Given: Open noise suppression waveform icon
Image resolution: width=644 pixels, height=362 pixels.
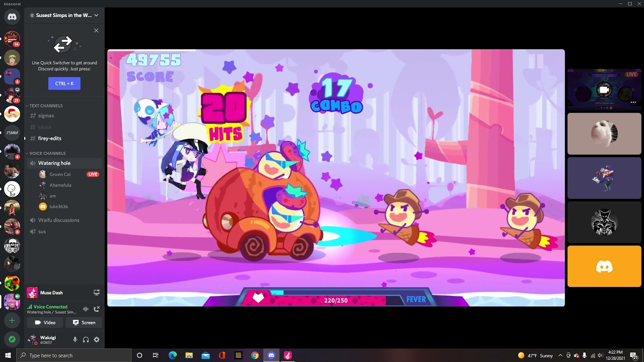Looking at the screenshot, I should 86,309.
